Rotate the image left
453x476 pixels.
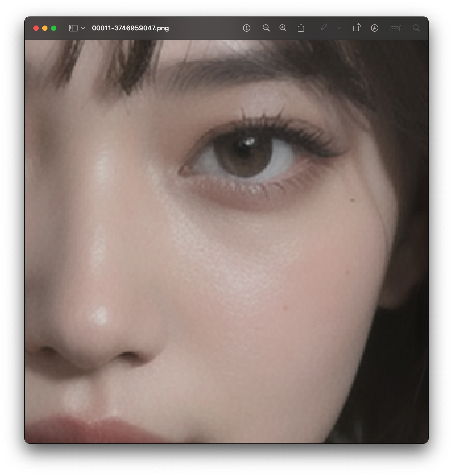(357, 28)
